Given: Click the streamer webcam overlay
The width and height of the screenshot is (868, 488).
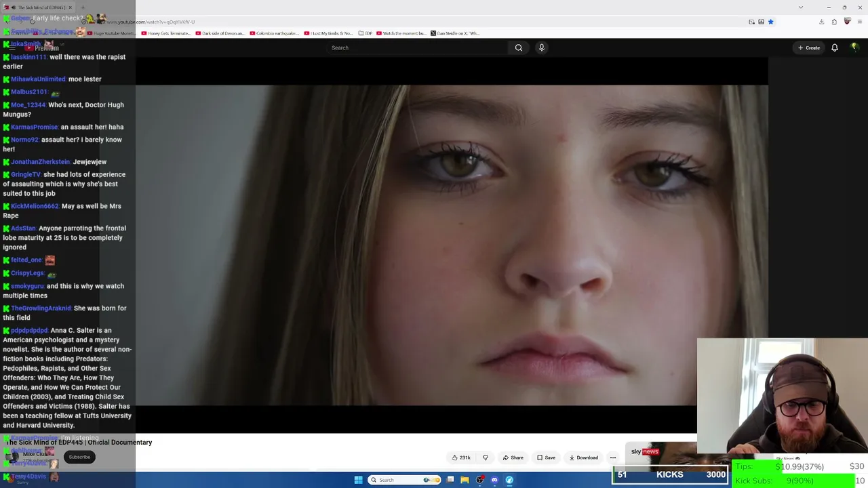Looking at the screenshot, I should click(x=783, y=395).
